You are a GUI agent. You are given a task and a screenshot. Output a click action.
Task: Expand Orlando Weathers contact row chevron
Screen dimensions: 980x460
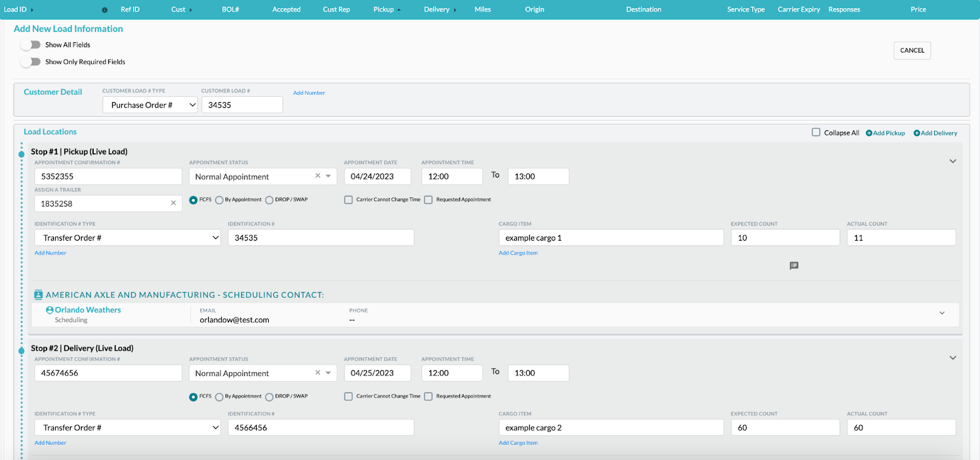tap(942, 313)
